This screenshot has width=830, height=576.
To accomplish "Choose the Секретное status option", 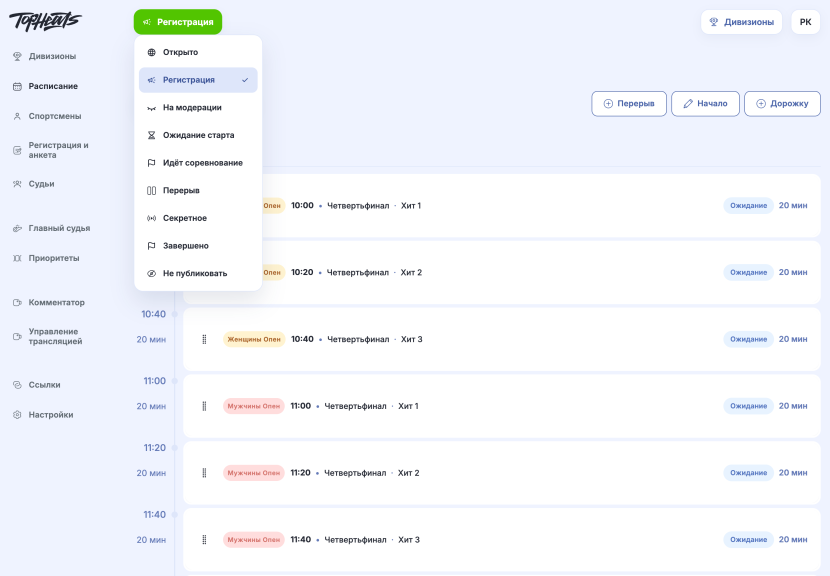I will pyautogui.click(x=198, y=218).
